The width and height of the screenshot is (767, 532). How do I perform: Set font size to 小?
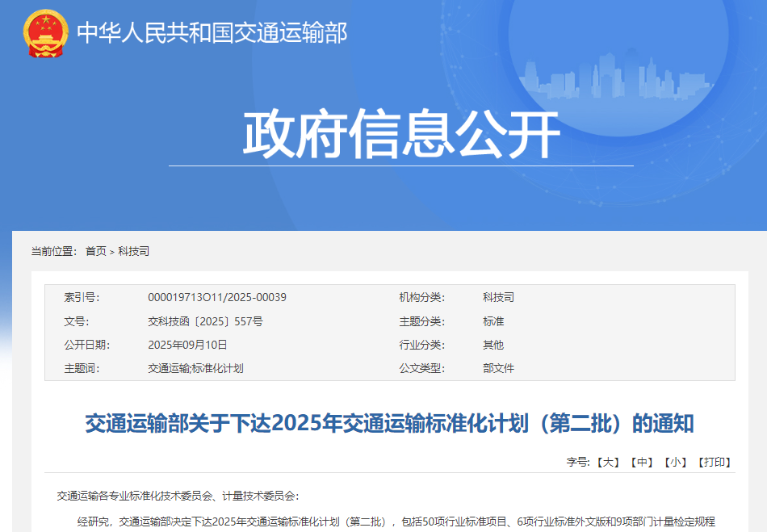675,463
